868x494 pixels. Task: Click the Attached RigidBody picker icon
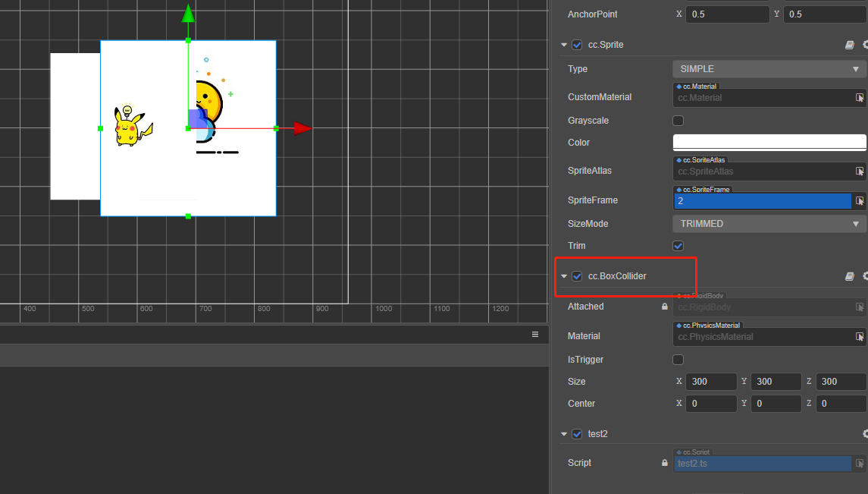click(859, 307)
